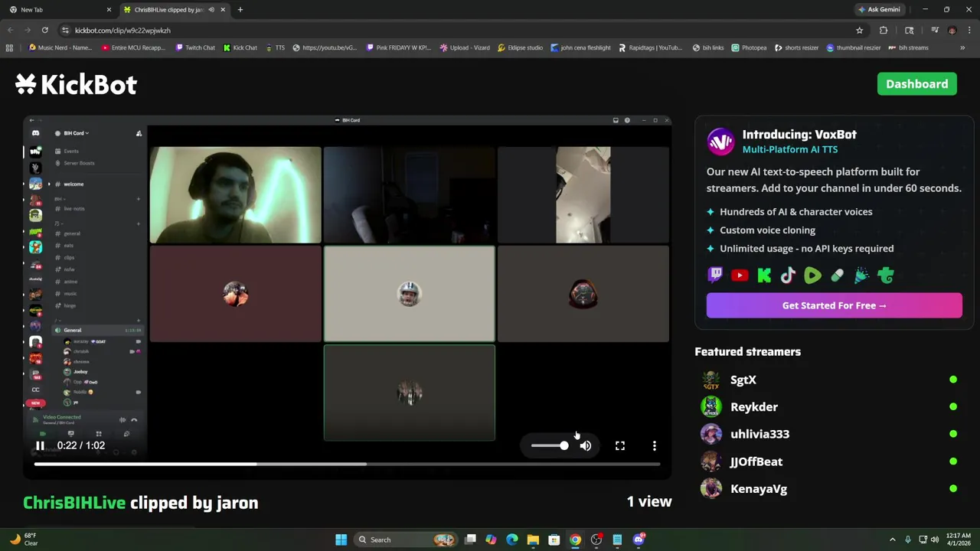Click the TikTok platform icon
The image size is (980, 551).
[788, 275]
